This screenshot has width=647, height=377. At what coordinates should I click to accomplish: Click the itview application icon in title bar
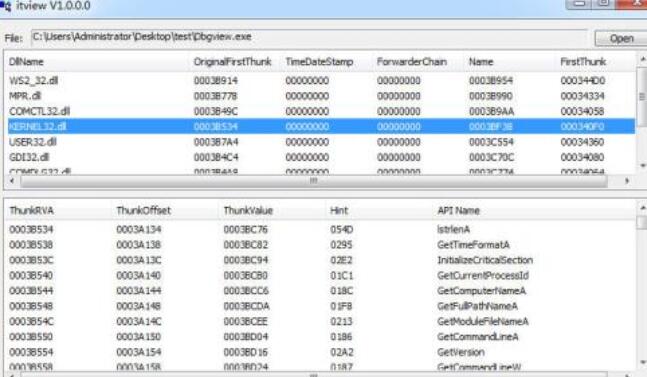click(6, 6)
